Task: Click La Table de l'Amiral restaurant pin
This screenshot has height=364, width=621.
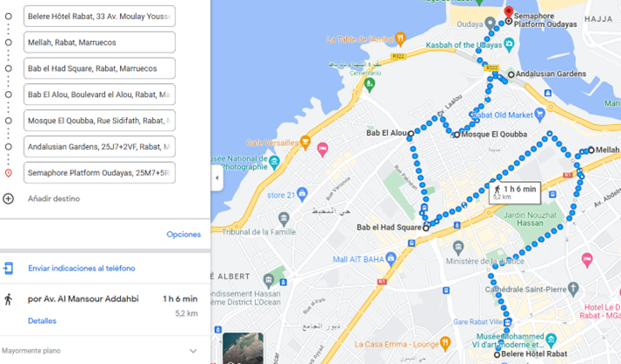Action: tap(400, 38)
